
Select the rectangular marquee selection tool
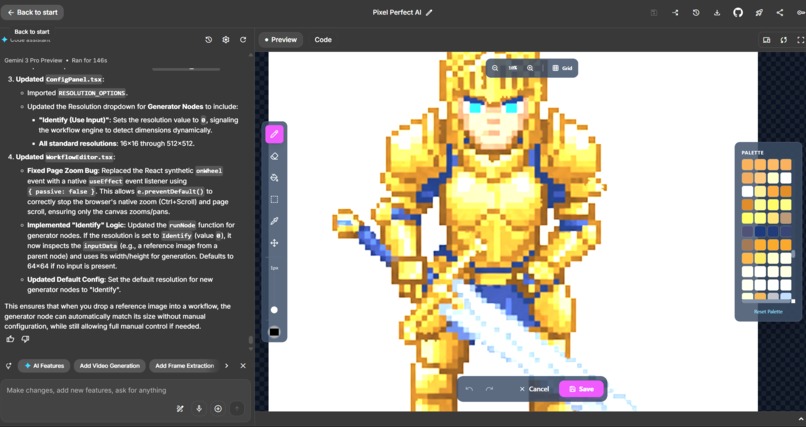tap(274, 199)
